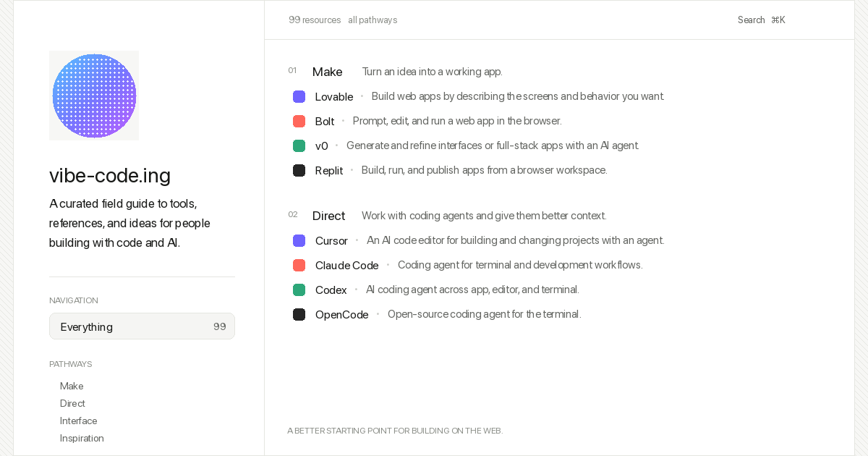Open the v0 resource link
The image size is (868, 456).
[x=322, y=145]
